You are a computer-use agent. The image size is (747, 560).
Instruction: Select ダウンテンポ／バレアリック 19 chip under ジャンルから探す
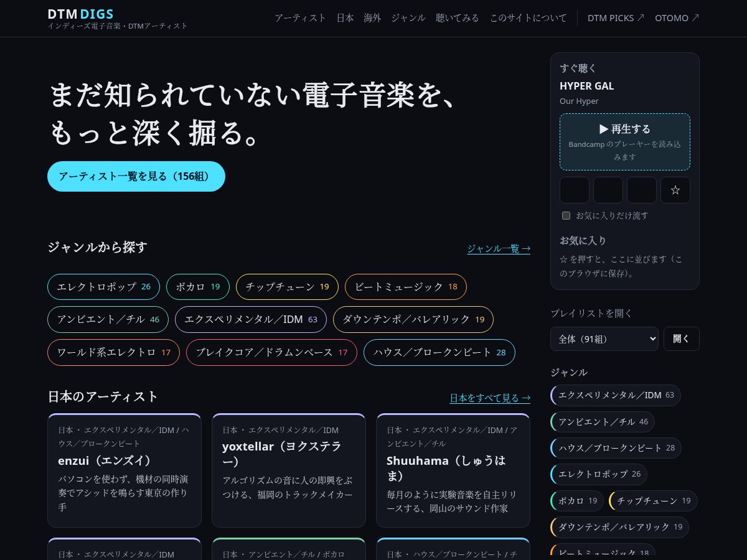[x=413, y=319]
